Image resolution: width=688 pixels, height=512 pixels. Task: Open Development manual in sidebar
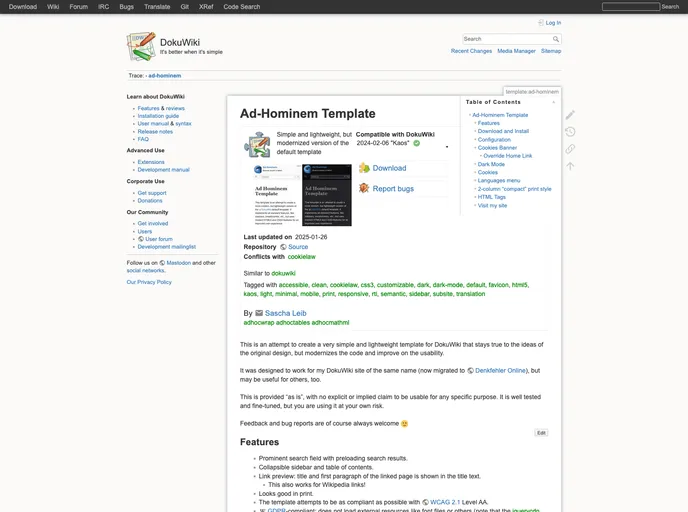(164, 170)
